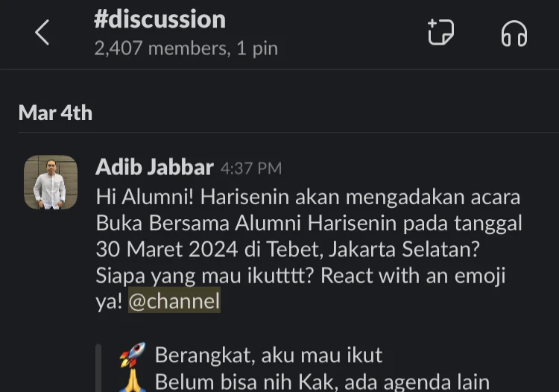Viewport: 559px width, 392px height.
Task: Go back using the left chevron
Action: (42, 33)
